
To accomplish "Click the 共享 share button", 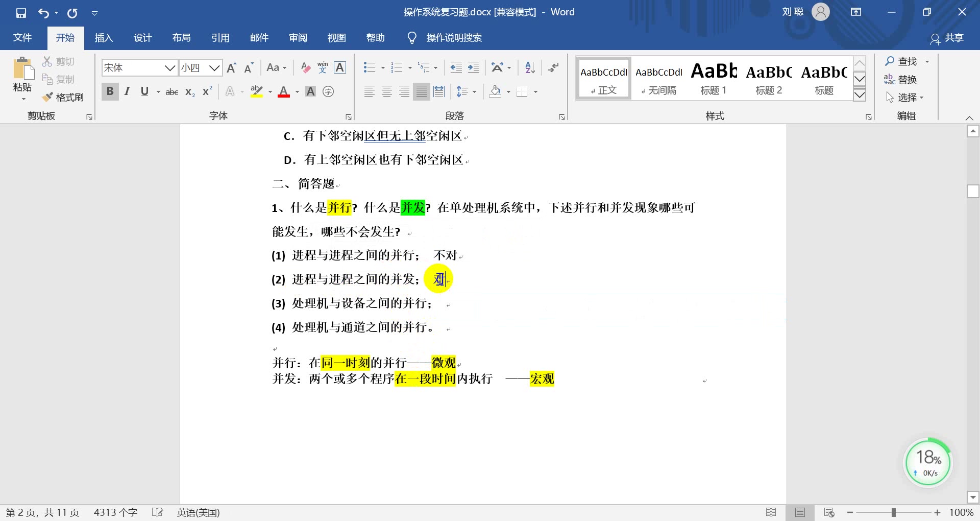I will pos(947,38).
